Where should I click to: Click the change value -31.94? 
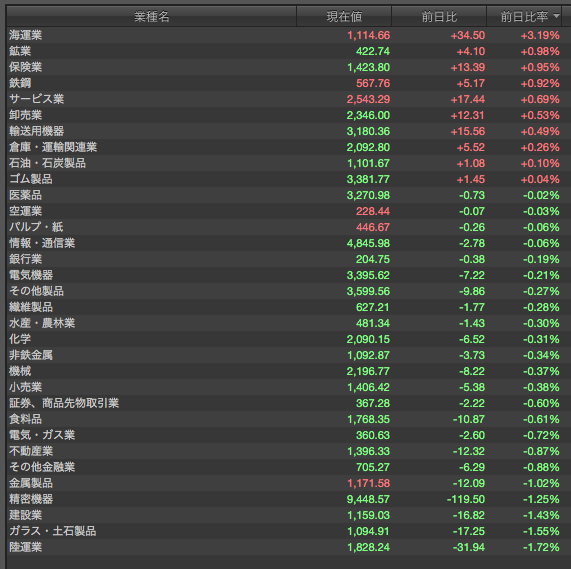click(x=469, y=547)
